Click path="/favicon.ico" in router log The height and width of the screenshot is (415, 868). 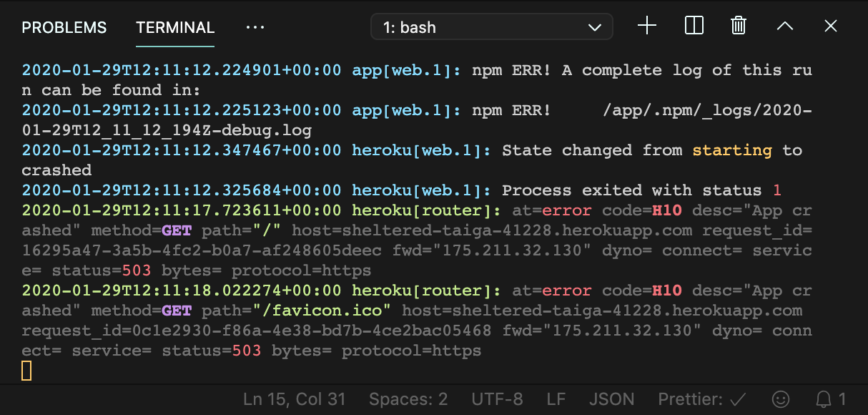[297, 311]
